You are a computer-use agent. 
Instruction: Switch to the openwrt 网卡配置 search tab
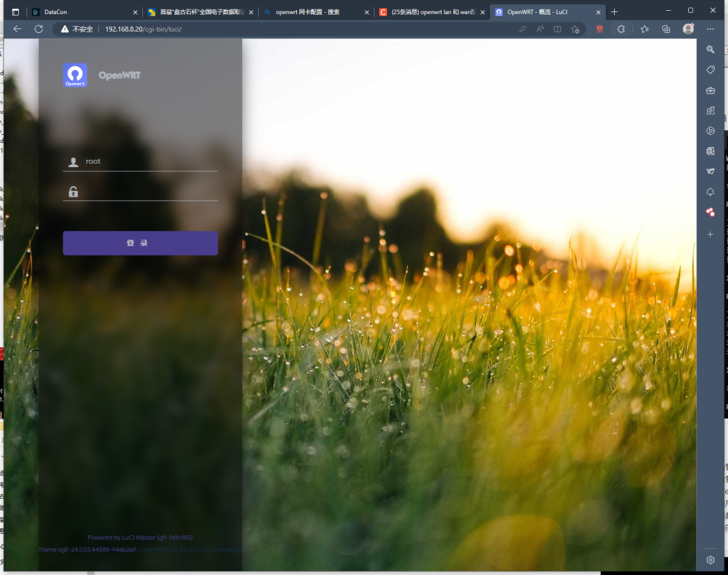(317, 12)
